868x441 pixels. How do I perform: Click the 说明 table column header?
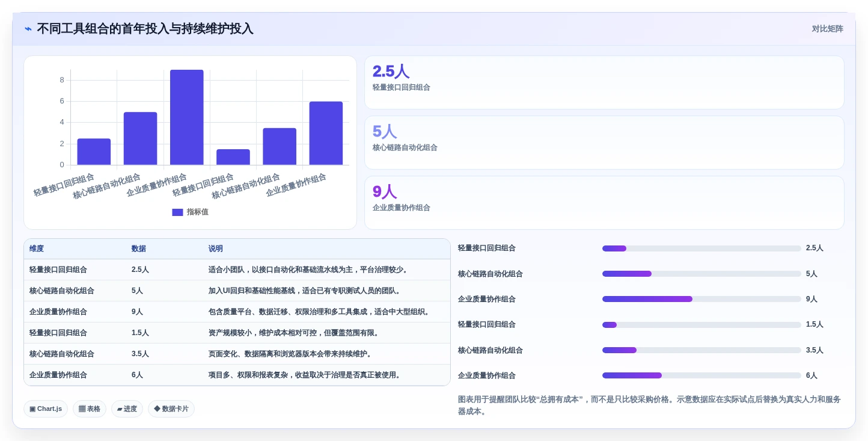[x=216, y=249]
